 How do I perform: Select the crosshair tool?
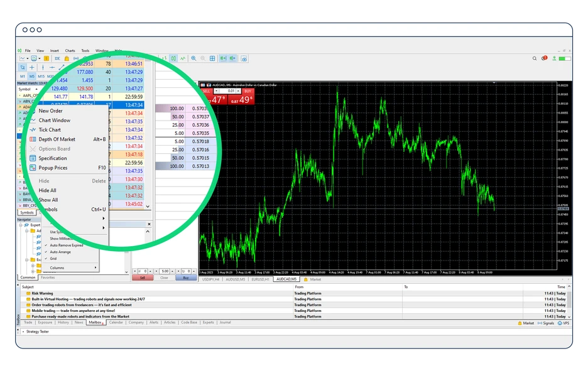coord(32,67)
